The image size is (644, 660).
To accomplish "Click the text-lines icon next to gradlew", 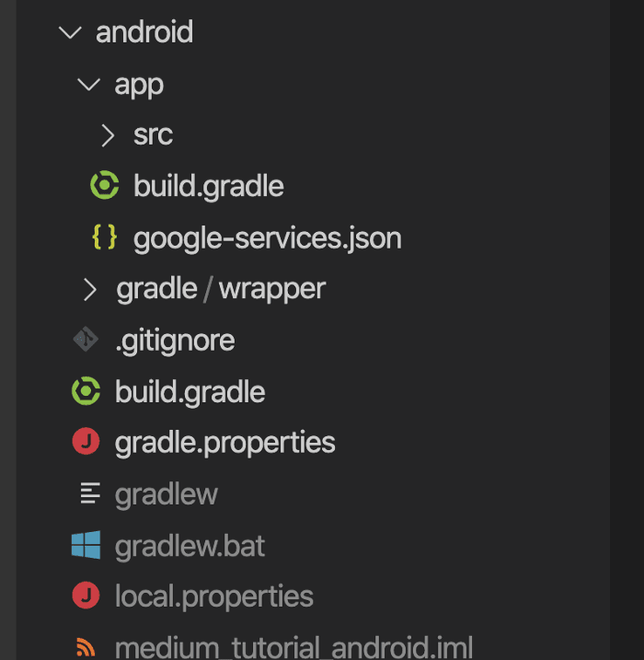I will pos(90,493).
